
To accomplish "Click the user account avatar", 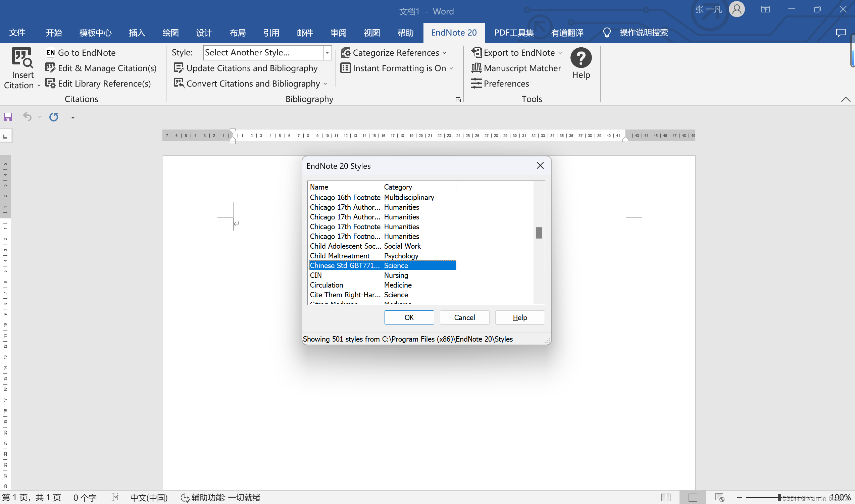I will coord(737,9).
